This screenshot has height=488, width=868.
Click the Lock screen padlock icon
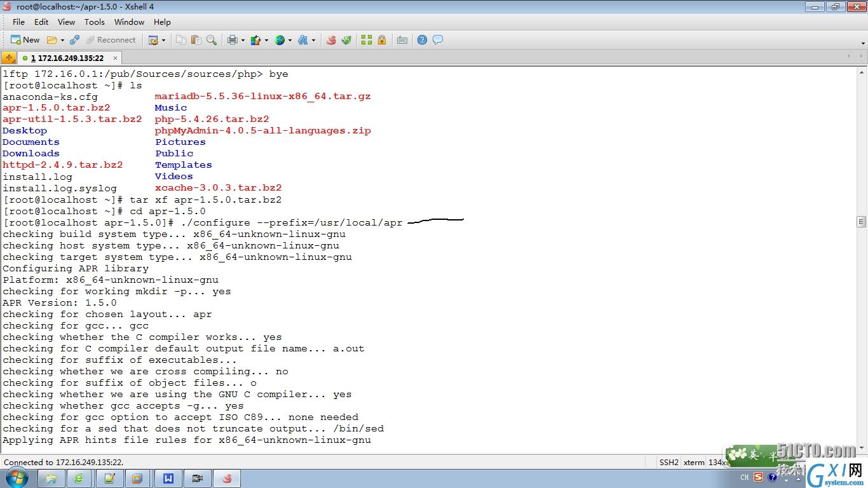(x=382, y=40)
